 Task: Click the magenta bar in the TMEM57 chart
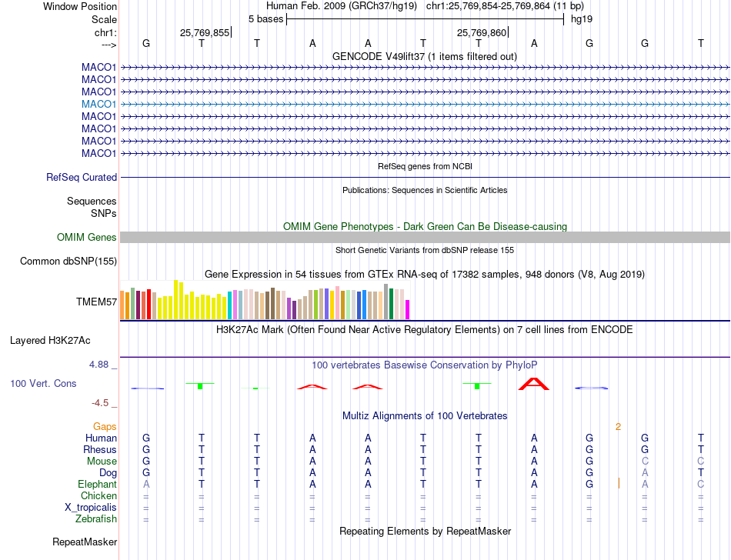[408, 309]
